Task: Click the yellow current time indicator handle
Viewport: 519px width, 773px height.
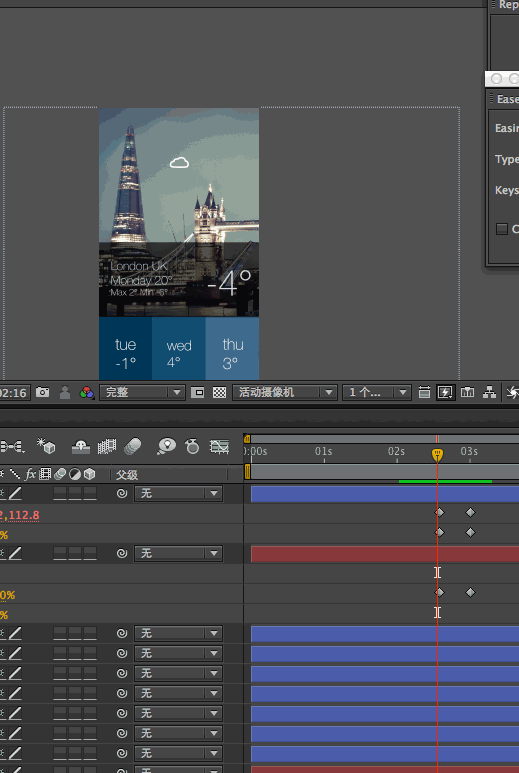Action: 437,455
